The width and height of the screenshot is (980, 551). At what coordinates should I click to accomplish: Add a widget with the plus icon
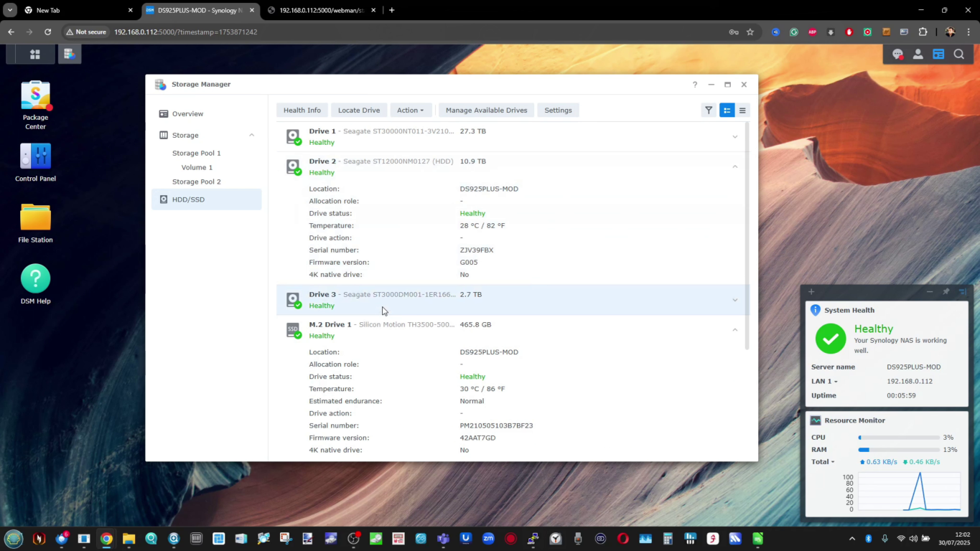[811, 291]
